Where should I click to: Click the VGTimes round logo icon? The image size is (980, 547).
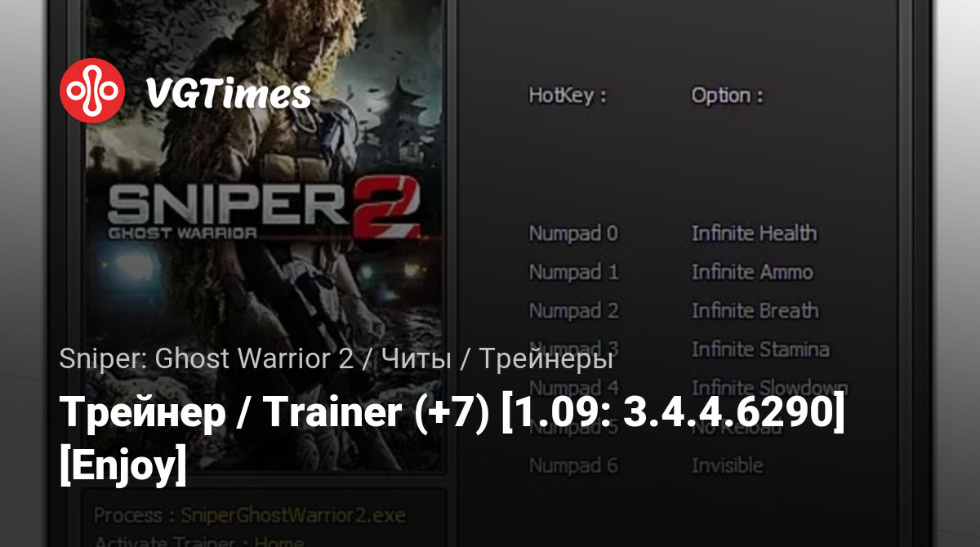pyautogui.click(x=91, y=91)
